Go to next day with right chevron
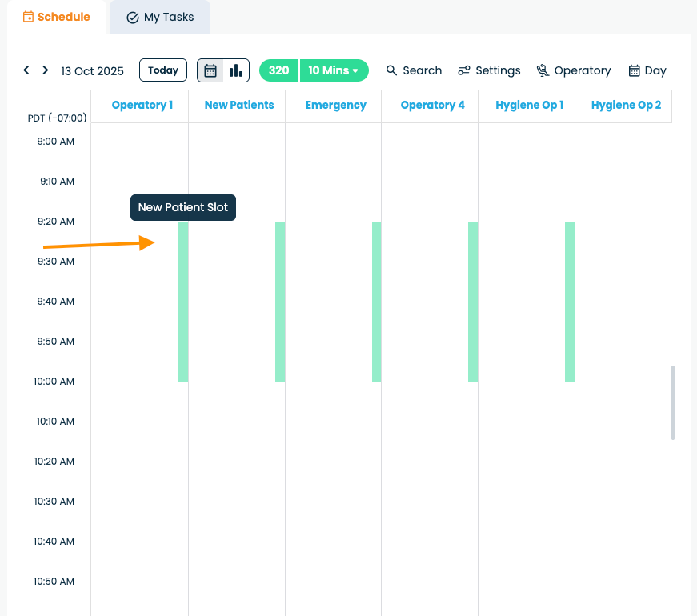 pos(46,70)
